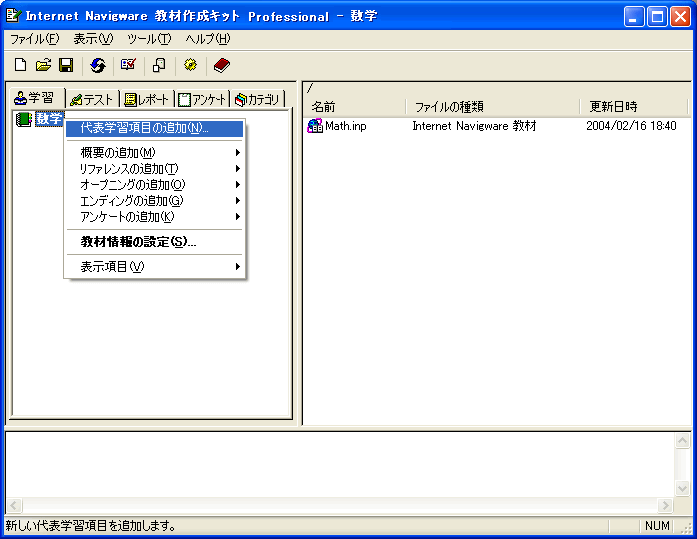Image resolution: width=697 pixels, height=539 pixels.
Task: Open the 表示(V) menu
Action: (x=93, y=39)
